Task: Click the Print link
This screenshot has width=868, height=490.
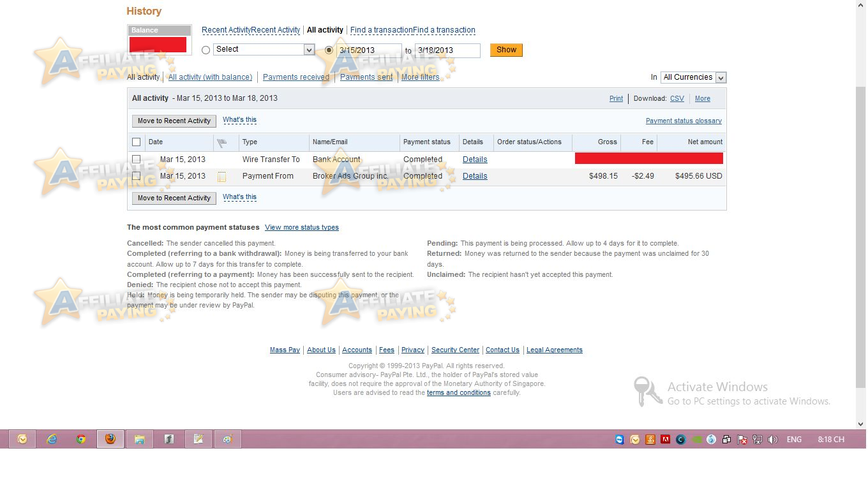Action: pos(616,99)
